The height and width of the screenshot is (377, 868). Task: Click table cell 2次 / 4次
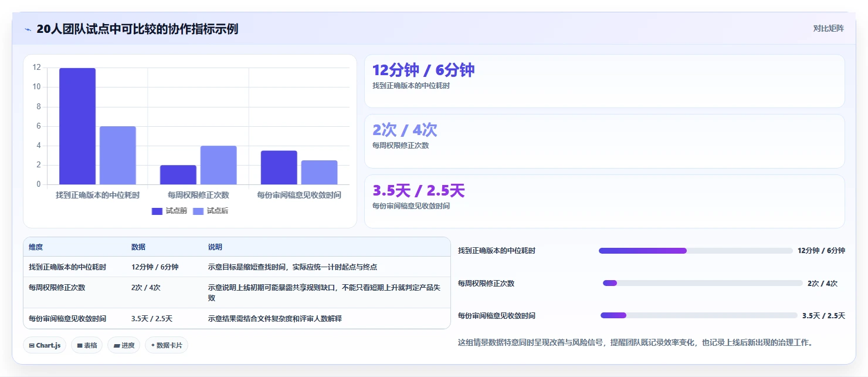point(146,288)
